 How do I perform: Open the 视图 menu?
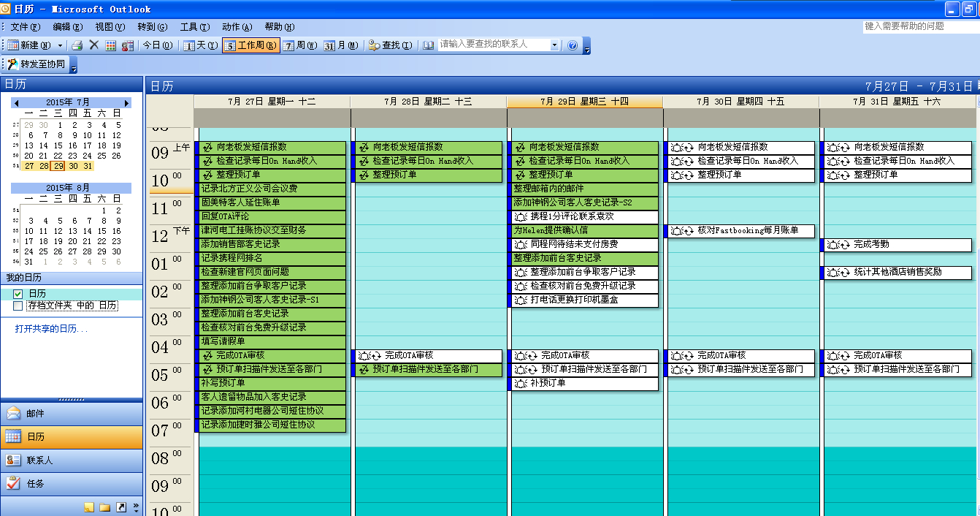click(110, 27)
